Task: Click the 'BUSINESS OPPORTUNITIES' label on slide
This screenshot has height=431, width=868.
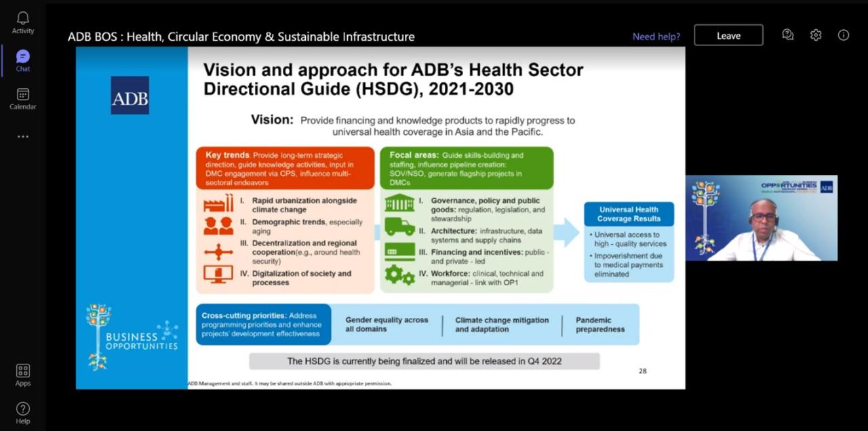Action: tap(142, 341)
